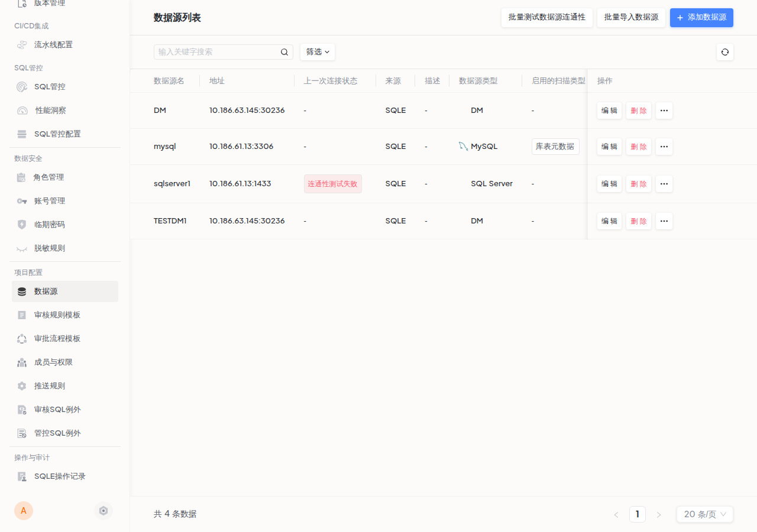Click the 添加数据源 button
Screen dimensions: 757x532
701,18
